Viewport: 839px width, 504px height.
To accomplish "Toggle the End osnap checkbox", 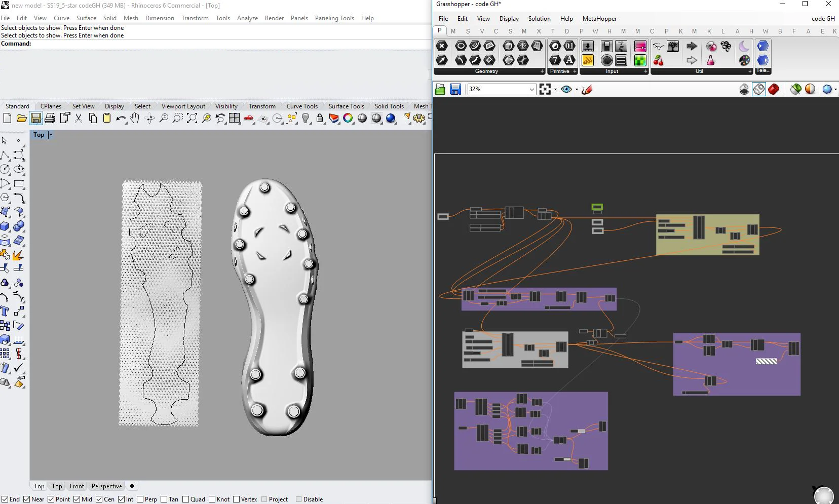I will point(5,499).
